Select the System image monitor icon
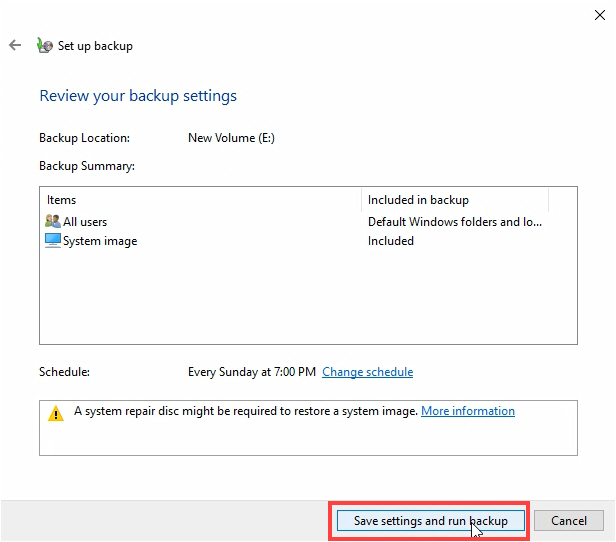This screenshot has width=616, height=542. coord(53,240)
